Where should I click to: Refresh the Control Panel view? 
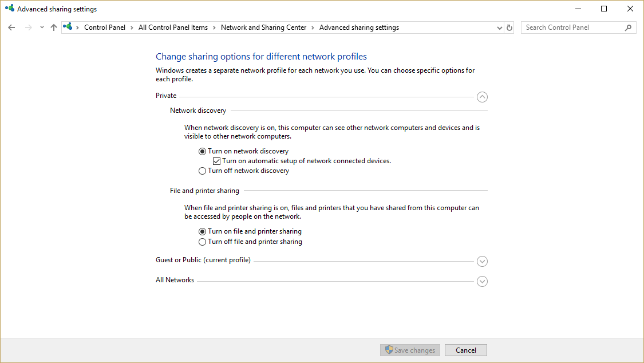(x=509, y=27)
